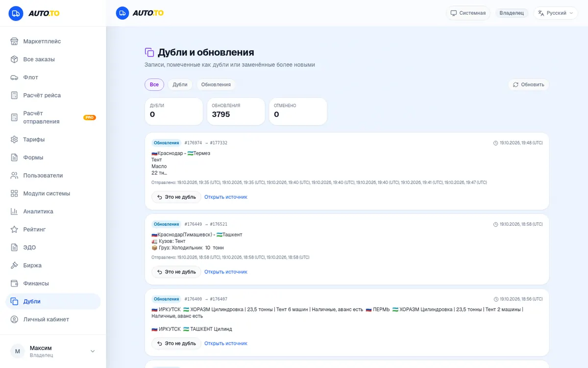Expand the Максим user menu chevron
Viewport: 588px width, 368px height.
pyautogui.click(x=93, y=351)
